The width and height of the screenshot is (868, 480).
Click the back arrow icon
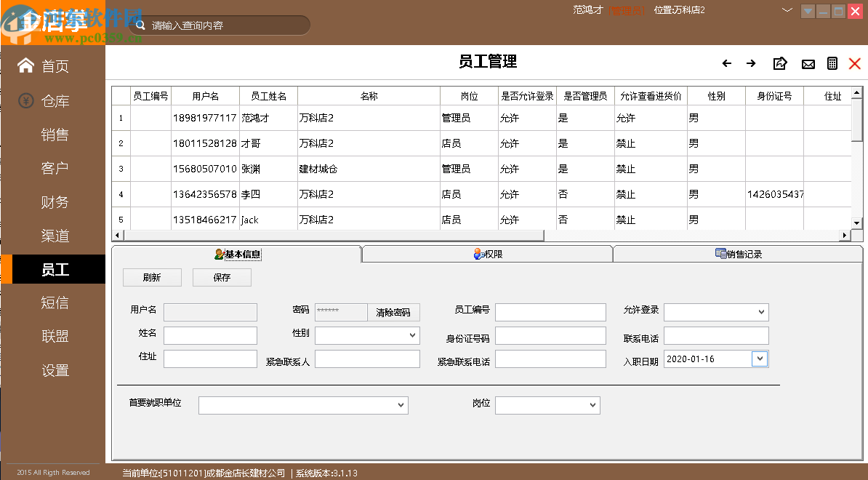pyautogui.click(x=726, y=63)
